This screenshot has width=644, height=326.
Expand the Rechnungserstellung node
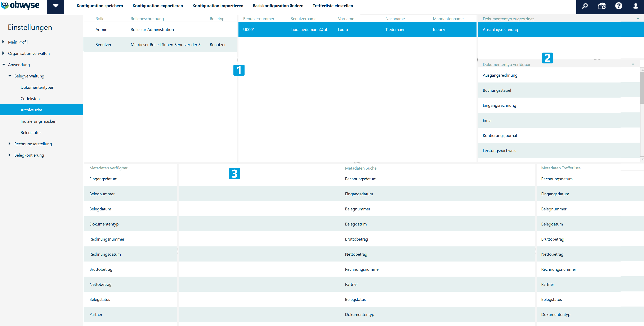(x=9, y=144)
